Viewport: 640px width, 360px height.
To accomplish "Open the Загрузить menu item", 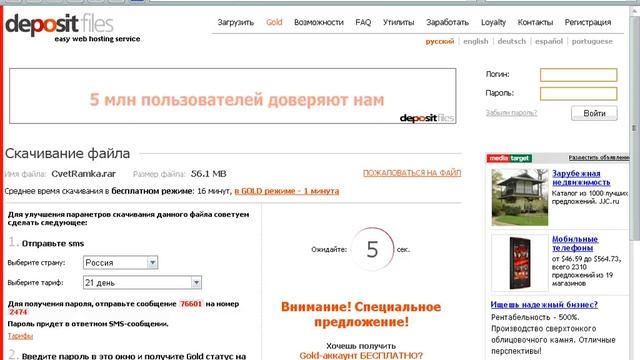I will [236, 22].
